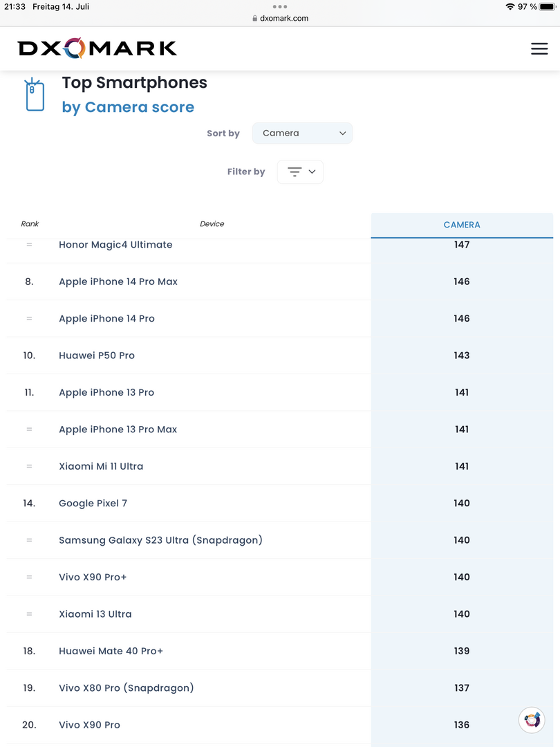Expand the Filter by dropdown

(300, 172)
